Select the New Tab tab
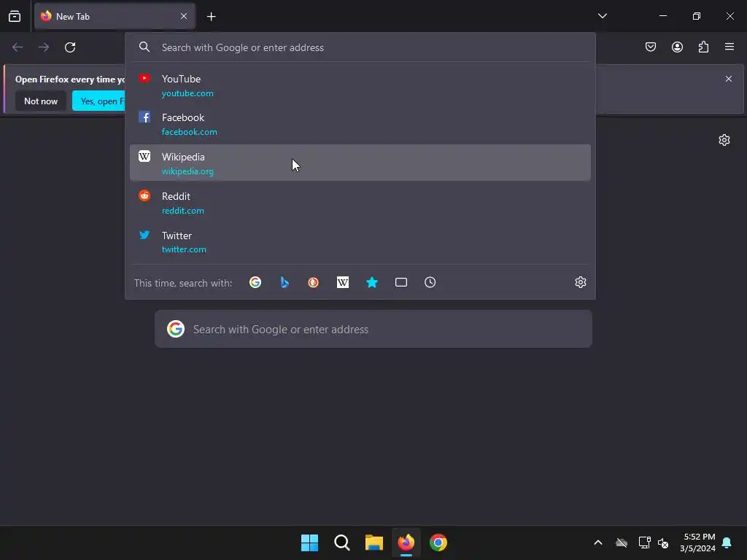The width and height of the screenshot is (747, 560). point(115,16)
